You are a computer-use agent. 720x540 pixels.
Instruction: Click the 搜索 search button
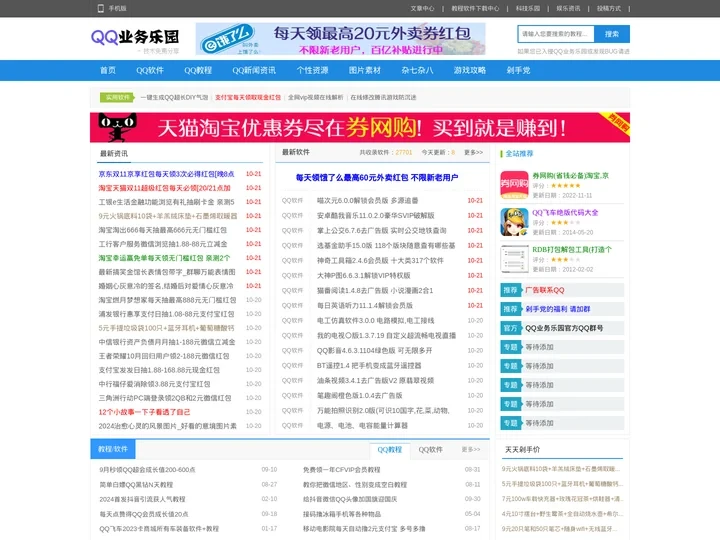point(612,34)
